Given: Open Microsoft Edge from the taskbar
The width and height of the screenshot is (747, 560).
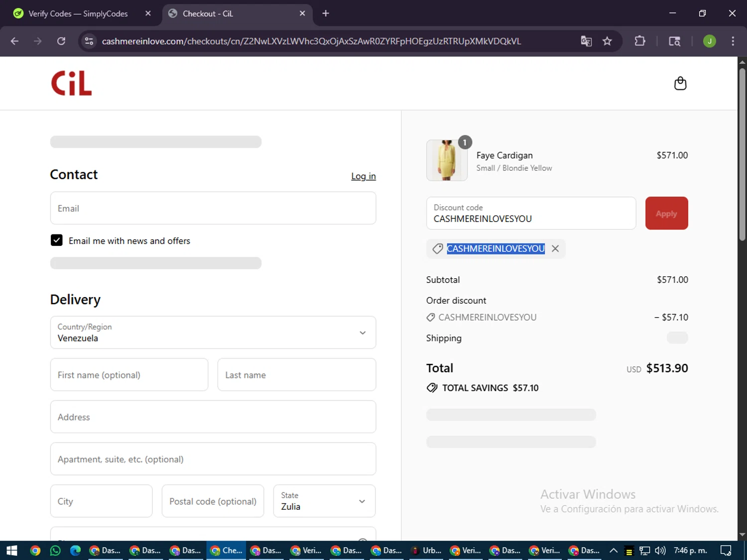Looking at the screenshot, I should click(x=75, y=551).
